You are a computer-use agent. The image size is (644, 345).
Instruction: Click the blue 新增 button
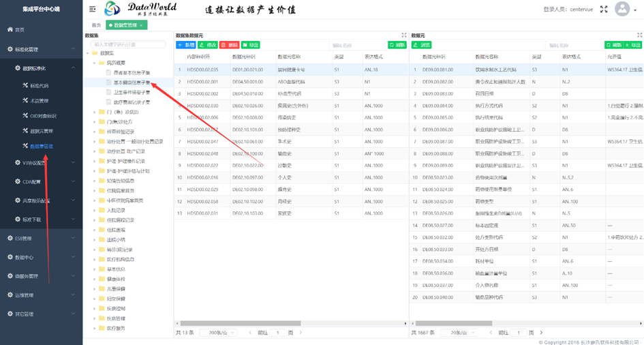pos(186,45)
